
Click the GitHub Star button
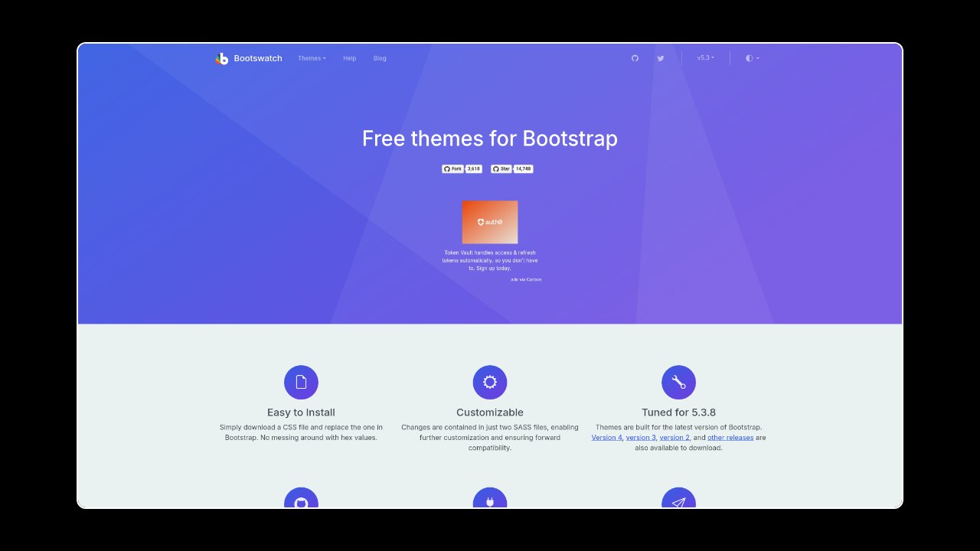[501, 168]
